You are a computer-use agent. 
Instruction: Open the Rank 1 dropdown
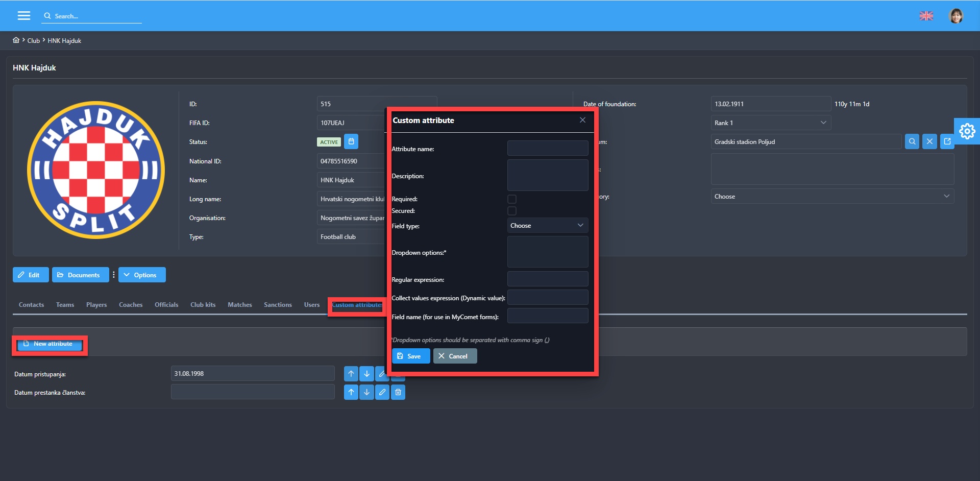point(770,123)
